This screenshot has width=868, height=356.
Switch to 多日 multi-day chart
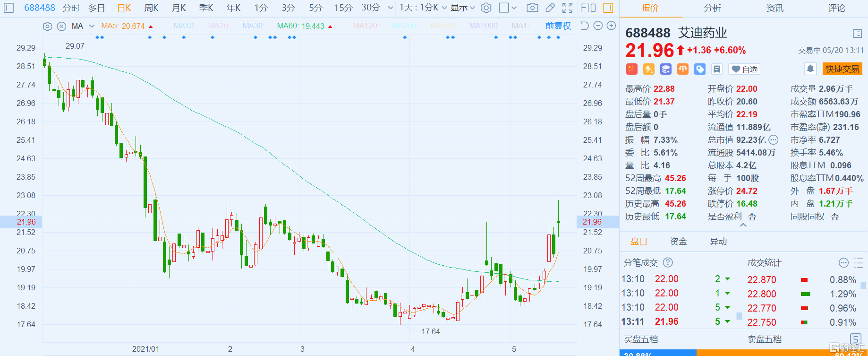pyautogui.click(x=97, y=8)
